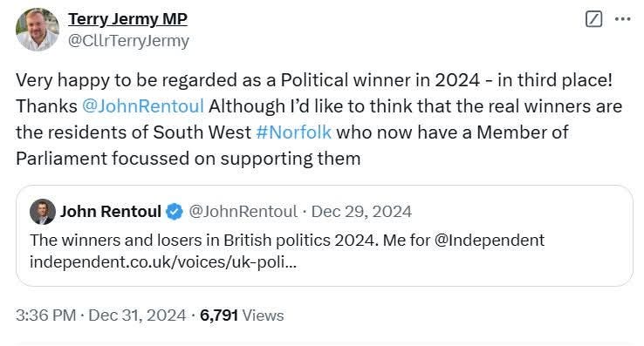The height and width of the screenshot is (346, 644).
Task: Click the Terry Jermy MP display name
Action: (127, 19)
